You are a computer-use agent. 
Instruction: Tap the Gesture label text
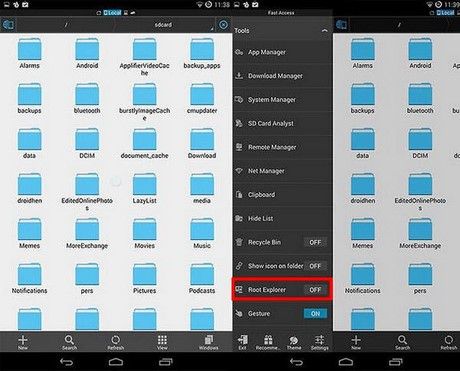[x=259, y=314]
